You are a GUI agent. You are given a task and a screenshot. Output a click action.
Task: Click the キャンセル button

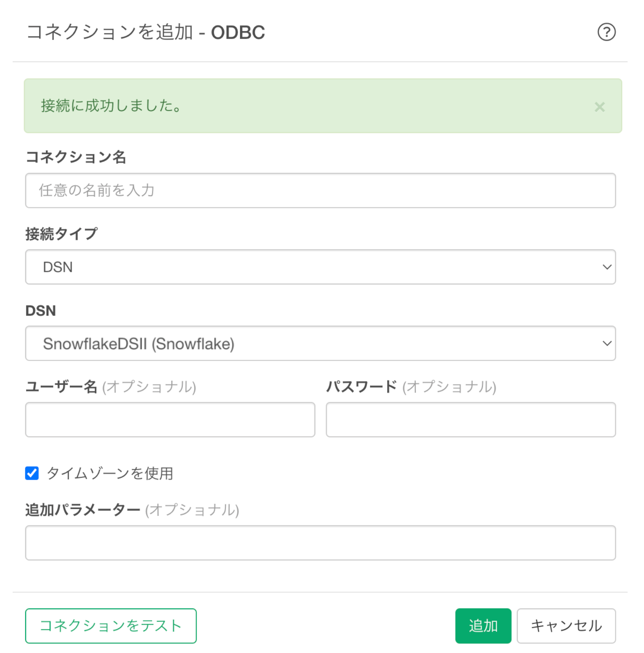pyautogui.click(x=566, y=626)
